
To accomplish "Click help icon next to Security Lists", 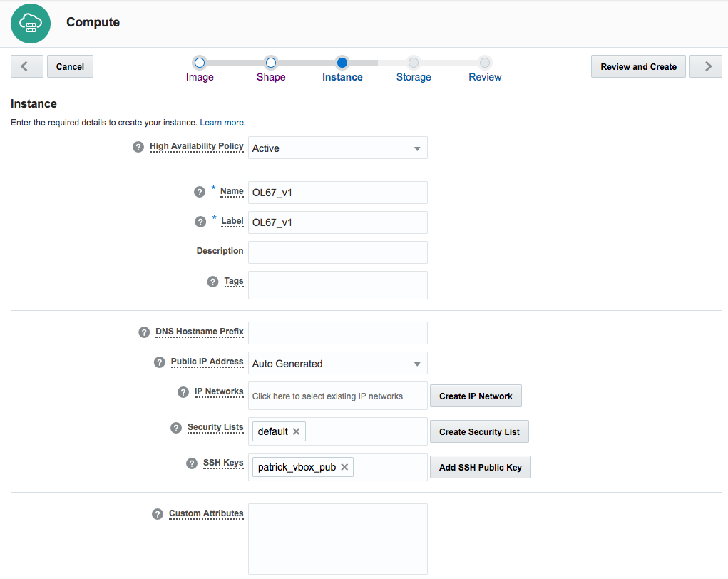I will coord(176,428).
